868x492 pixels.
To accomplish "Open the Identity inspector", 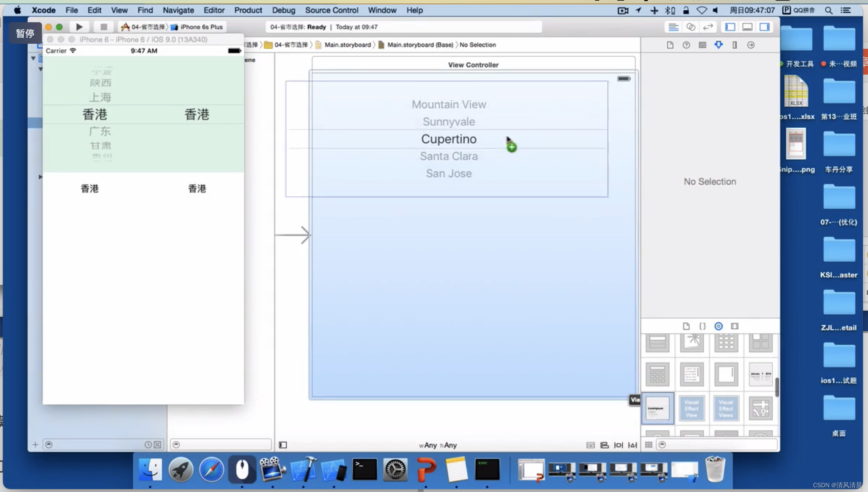I will click(702, 45).
